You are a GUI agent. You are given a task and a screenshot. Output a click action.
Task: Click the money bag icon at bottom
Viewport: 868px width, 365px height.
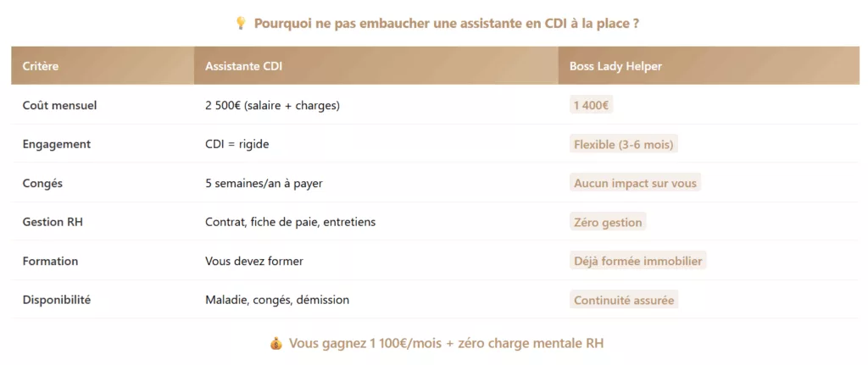[275, 343]
